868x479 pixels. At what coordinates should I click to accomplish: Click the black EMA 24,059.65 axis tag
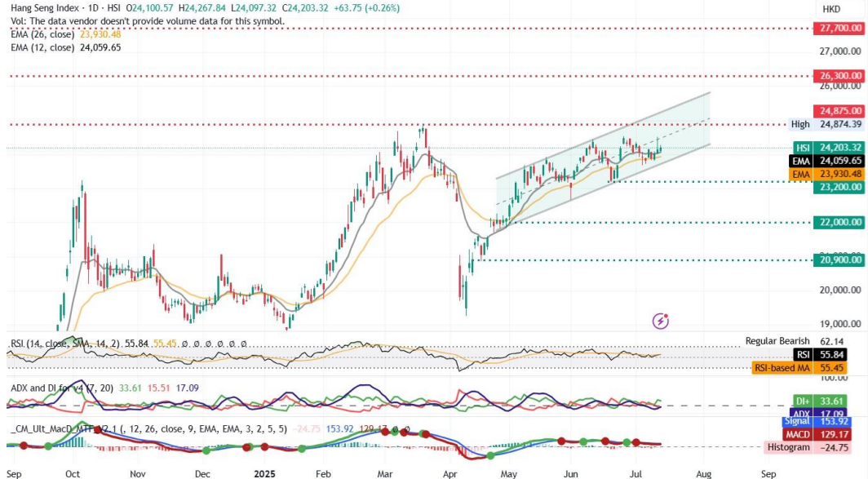tap(827, 161)
